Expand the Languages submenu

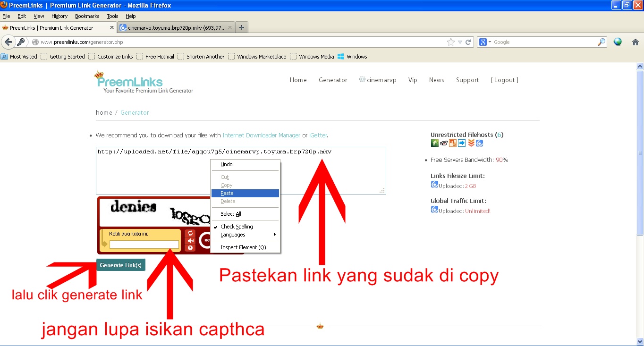pos(245,235)
